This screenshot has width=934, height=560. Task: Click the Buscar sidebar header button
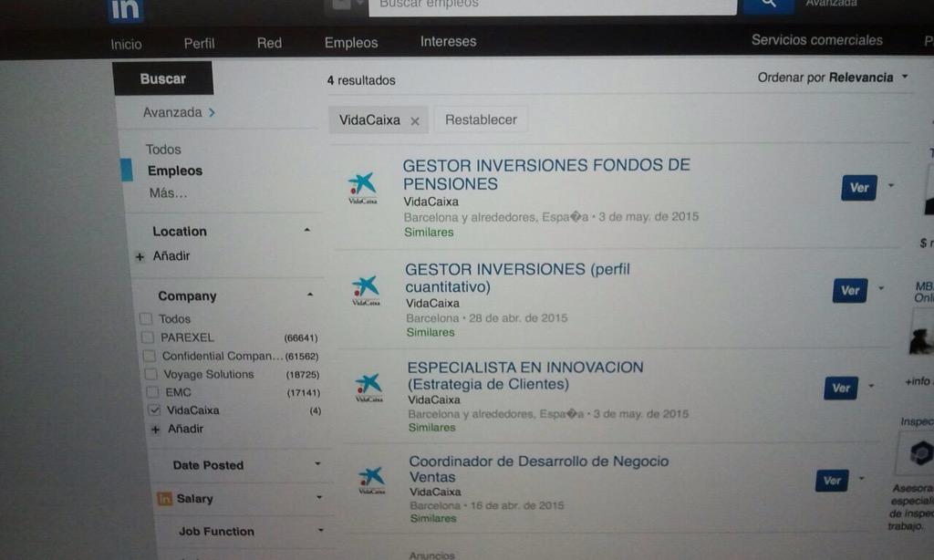coord(162,78)
